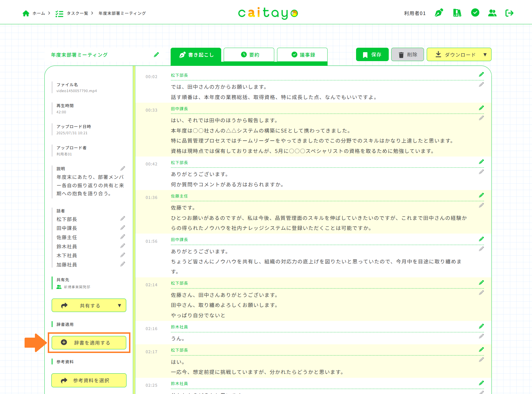532x394 pixels.
Task: Select the 書き起こし tab
Action: 196,55
